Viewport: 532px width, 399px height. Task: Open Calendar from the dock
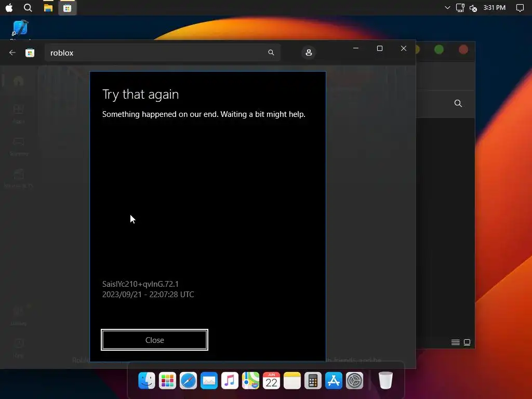[271, 380]
